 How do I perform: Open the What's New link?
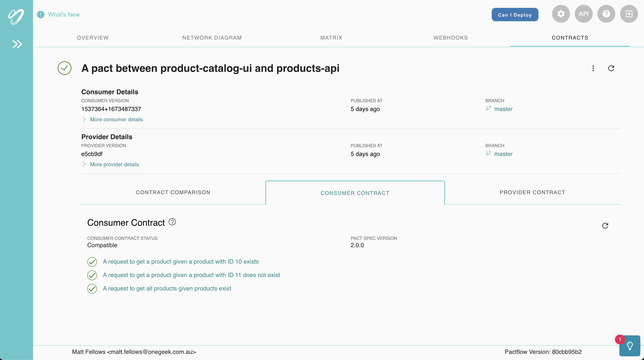(64, 15)
